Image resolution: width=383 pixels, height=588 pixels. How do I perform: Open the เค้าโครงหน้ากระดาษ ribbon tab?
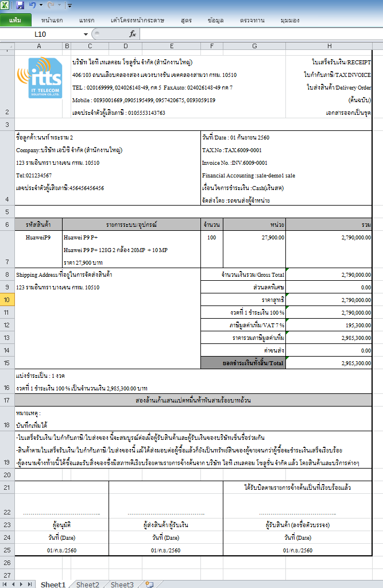(x=137, y=20)
